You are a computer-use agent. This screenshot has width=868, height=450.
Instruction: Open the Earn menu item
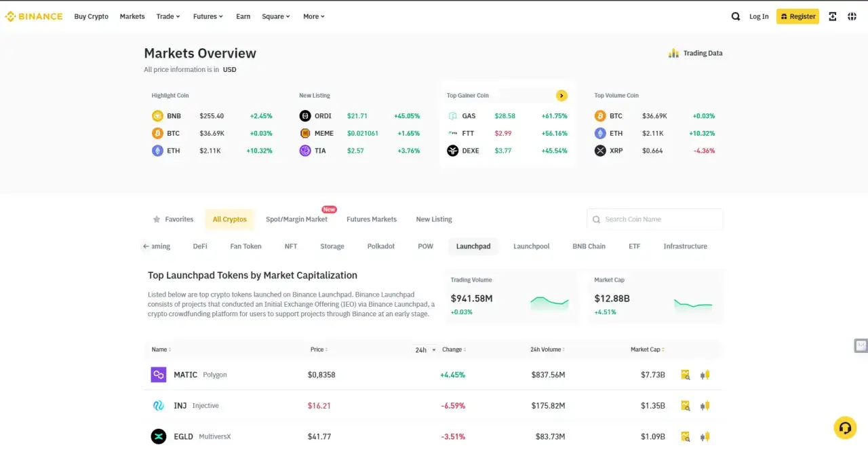tap(243, 16)
